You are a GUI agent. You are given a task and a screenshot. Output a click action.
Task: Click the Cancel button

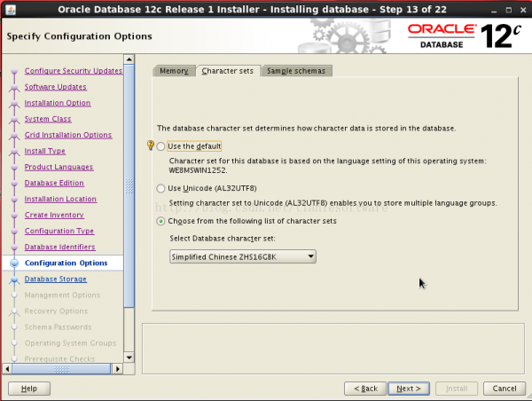(505, 389)
